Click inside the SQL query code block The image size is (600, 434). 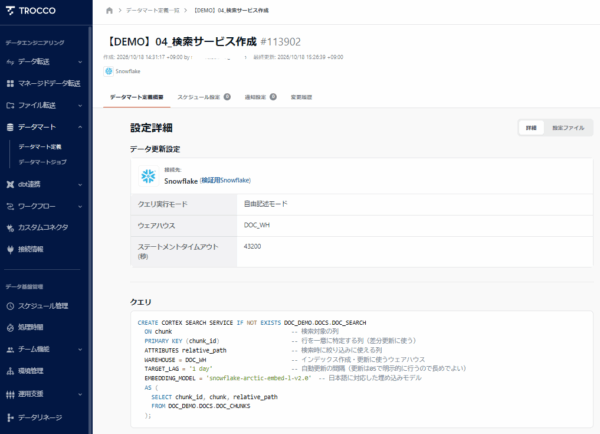click(362, 369)
